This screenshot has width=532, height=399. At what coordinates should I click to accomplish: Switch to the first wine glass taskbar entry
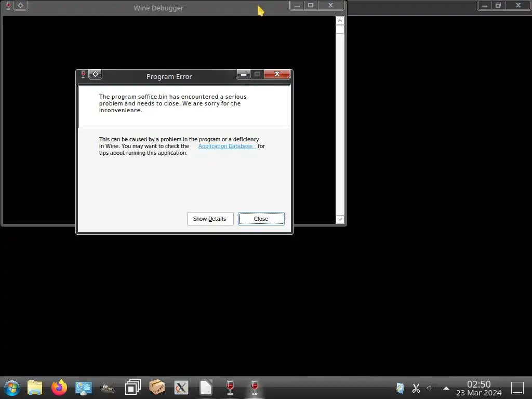[230, 388]
